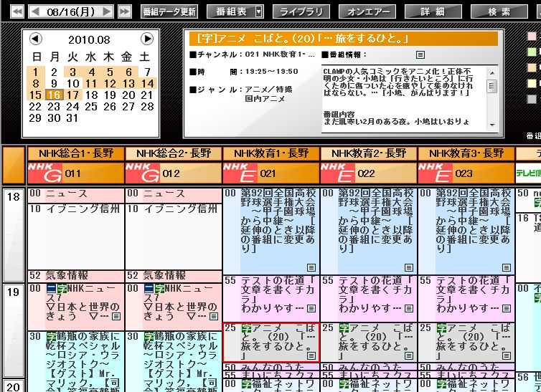This screenshot has height=392, width=541.
Task: Jump forward with the double-right date arrow
Action: pyautogui.click(x=125, y=11)
